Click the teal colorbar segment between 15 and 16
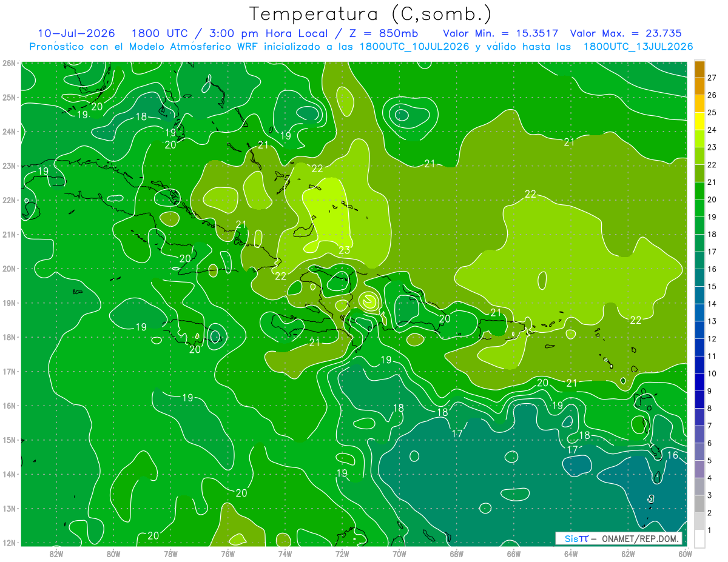The height and width of the screenshot is (562, 728). [x=699, y=278]
